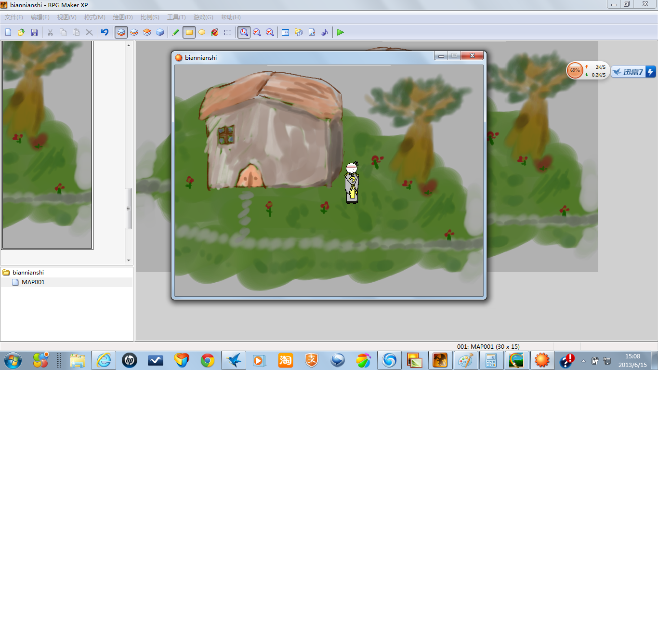
Task: Create a new project with toolbar icon
Action: point(8,32)
